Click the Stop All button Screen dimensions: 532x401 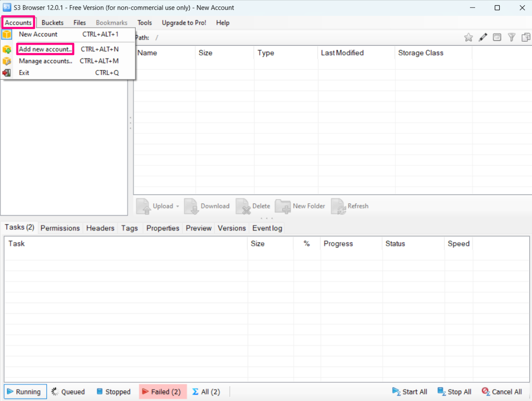[454, 392]
